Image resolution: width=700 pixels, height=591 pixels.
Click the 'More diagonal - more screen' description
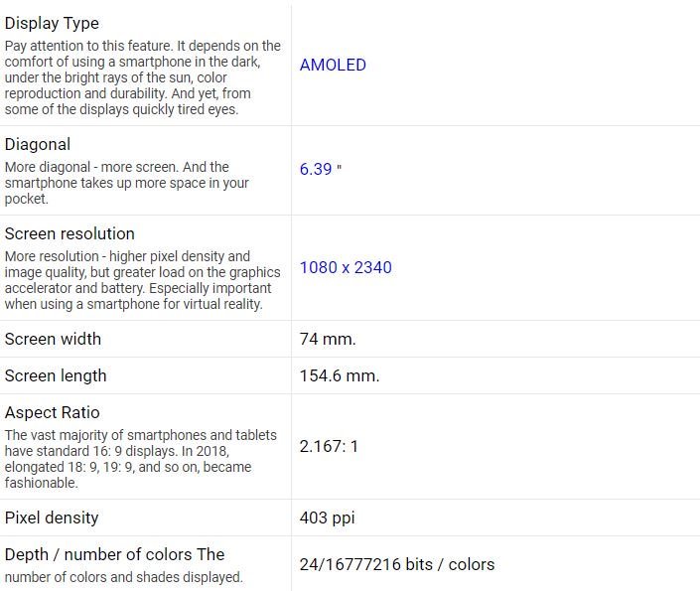tap(126, 183)
